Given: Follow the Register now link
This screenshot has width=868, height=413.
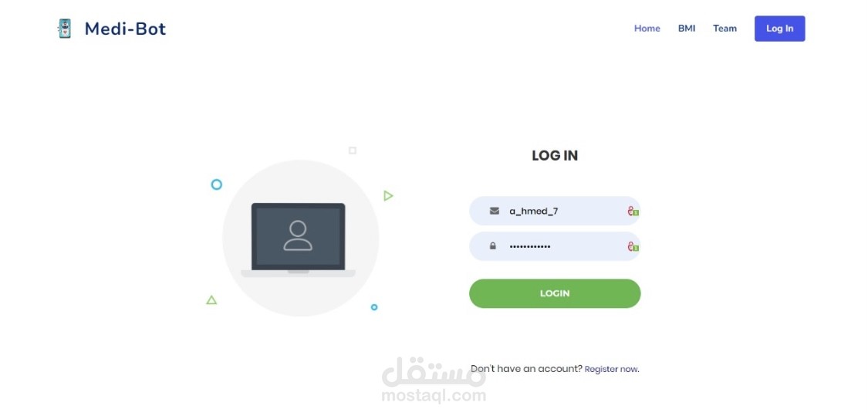Looking at the screenshot, I should click(611, 369).
